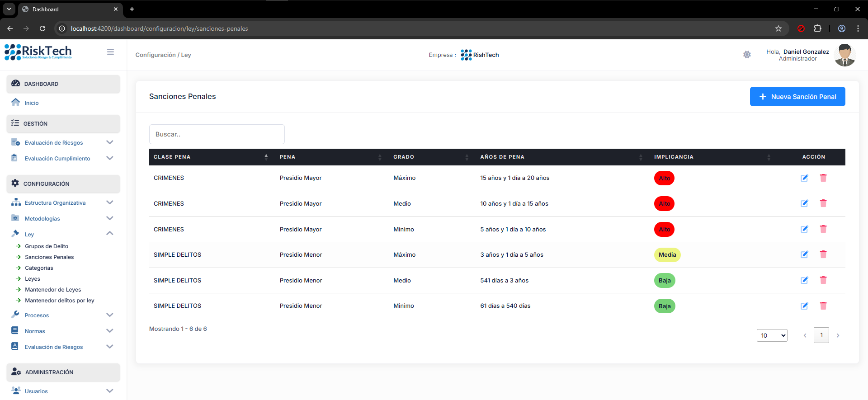
Task: Go to Mantenedor de Leyes
Action: click(x=53, y=290)
